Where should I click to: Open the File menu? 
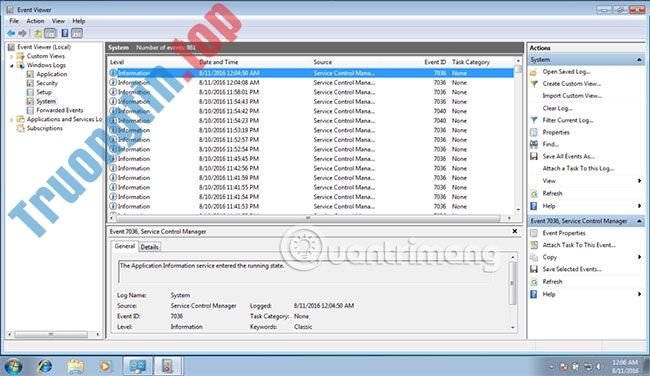[x=14, y=21]
